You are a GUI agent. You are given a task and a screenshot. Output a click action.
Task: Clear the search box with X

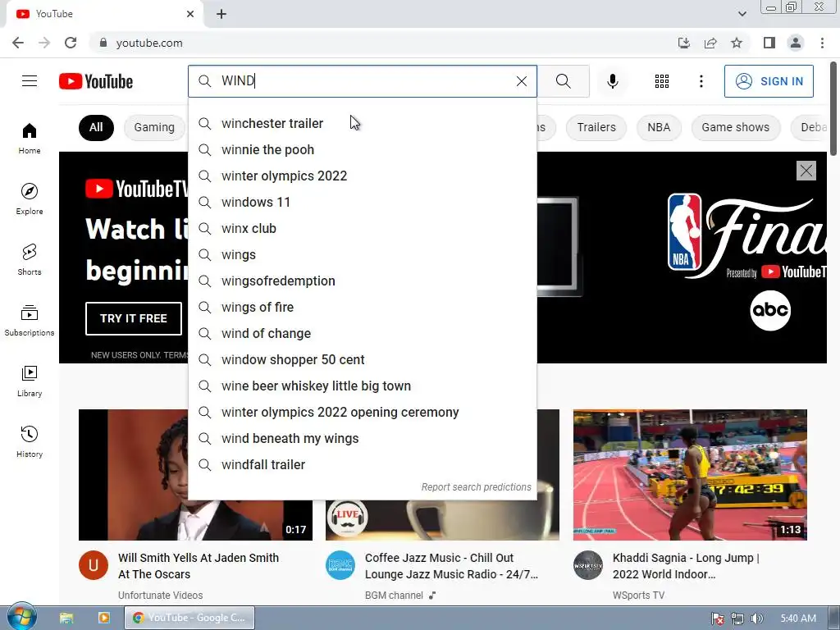click(521, 81)
